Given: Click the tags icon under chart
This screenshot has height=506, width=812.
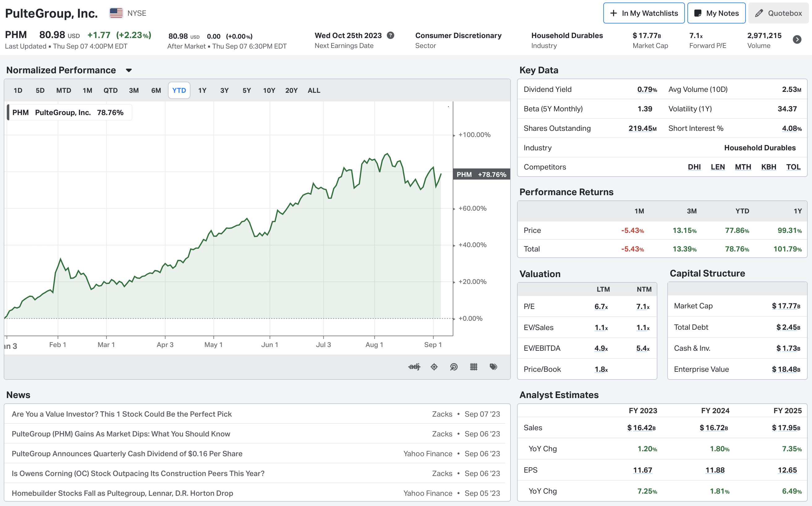Looking at the screenshot, I should point(493,367).
